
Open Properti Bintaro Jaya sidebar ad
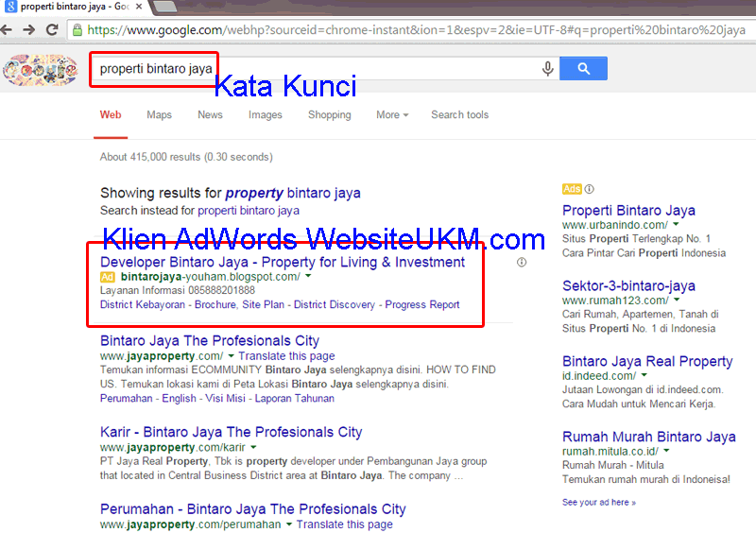click(628, 211)
